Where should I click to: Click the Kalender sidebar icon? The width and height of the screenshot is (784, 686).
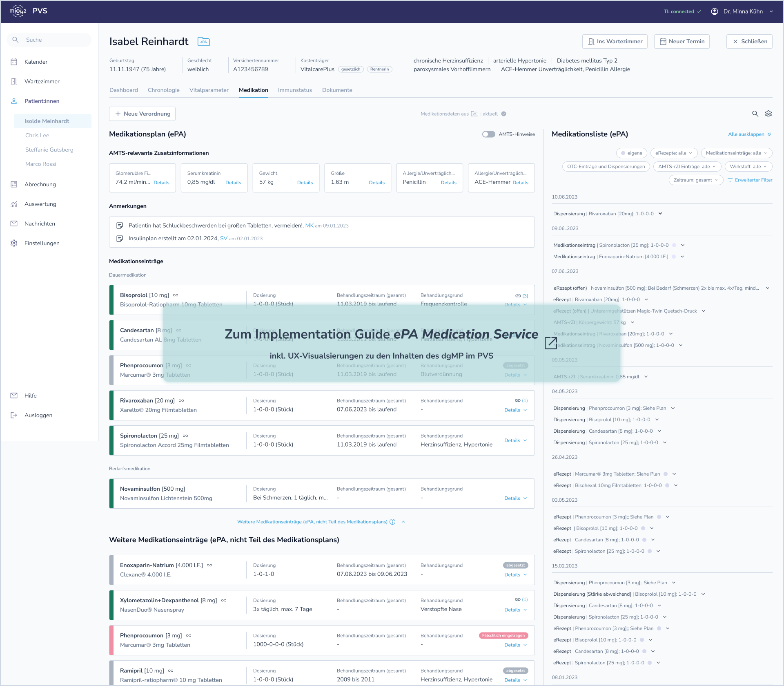[x=14, y=62]
